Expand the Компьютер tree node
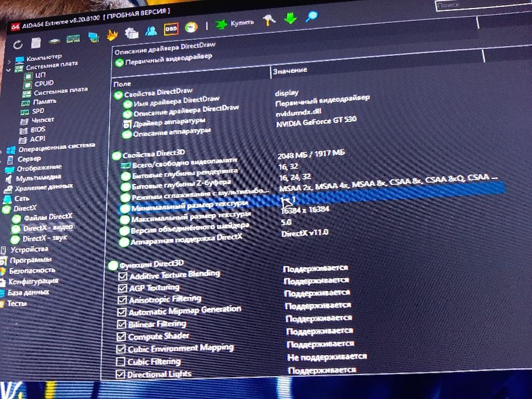Viewport: 532px width, 399px height. click(9, 62)
